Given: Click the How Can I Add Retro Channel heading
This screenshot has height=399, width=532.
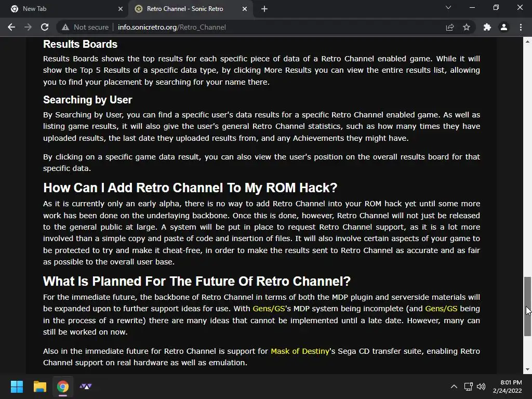Looking at the screenshot, I should point(190,188).
